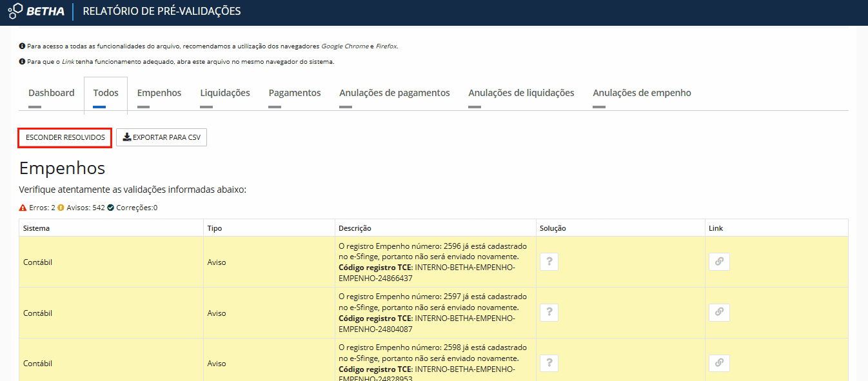The width and height of the screenshot is (868, 381).
Task: Switch to Anulações de pagamentos tab
Action: [395, 94]
